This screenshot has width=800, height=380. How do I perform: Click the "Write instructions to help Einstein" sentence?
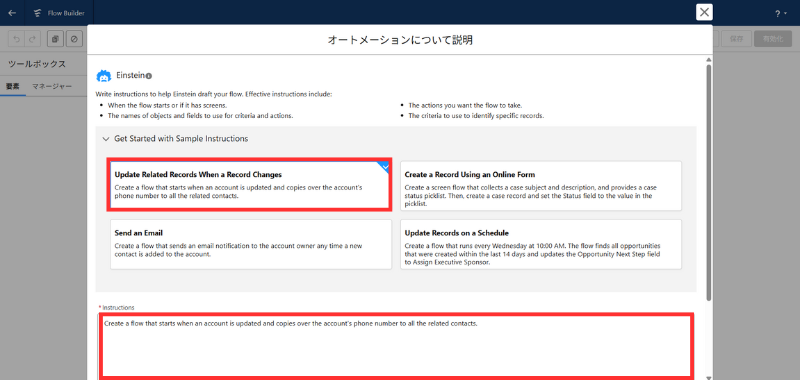point(214,94)
